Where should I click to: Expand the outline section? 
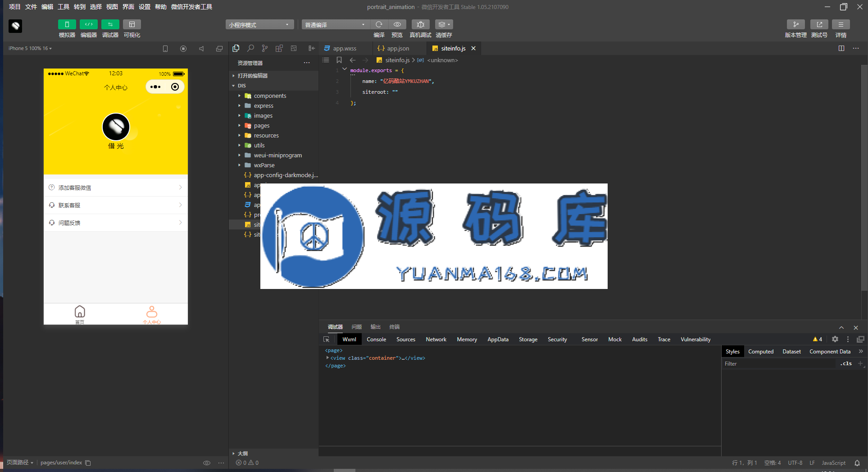point(273,454)
